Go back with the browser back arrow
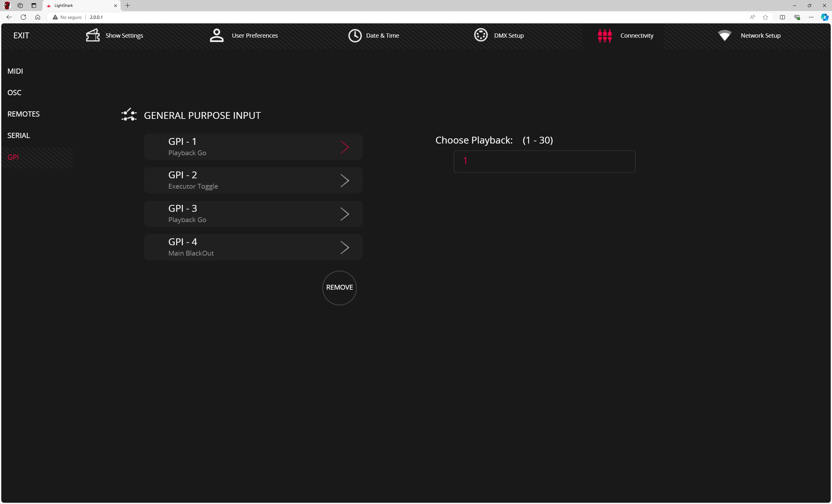This screenshot has width=832, height=504. [x=9, y=17]
